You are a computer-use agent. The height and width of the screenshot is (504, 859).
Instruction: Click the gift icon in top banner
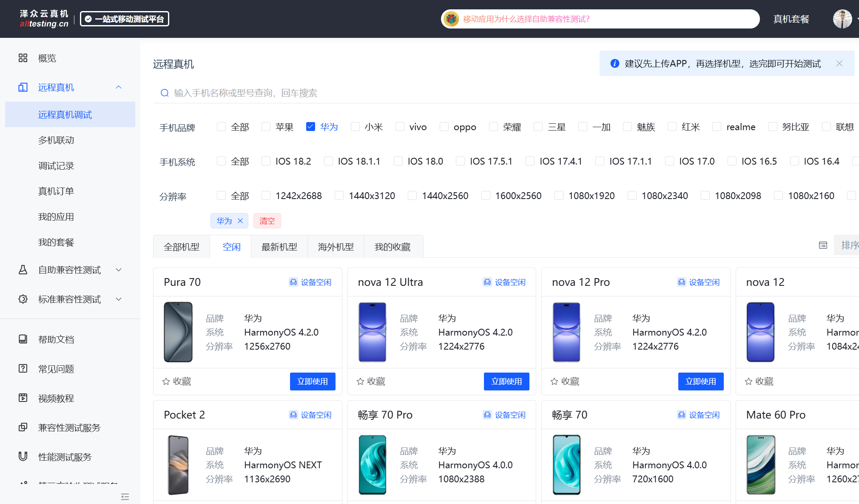click(x=451, y=19)
